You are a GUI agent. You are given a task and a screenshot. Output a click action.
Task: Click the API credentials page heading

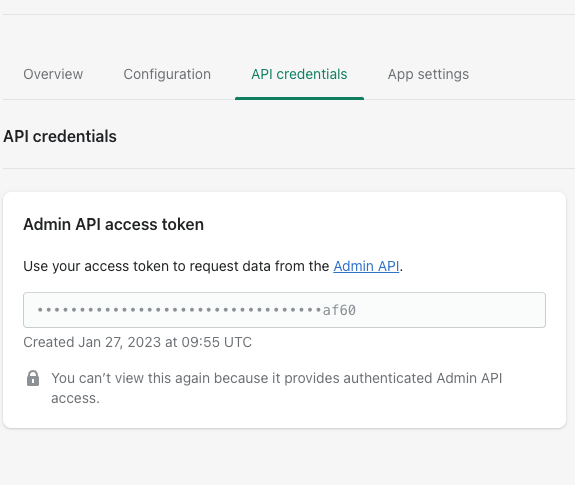coord(60,136)
